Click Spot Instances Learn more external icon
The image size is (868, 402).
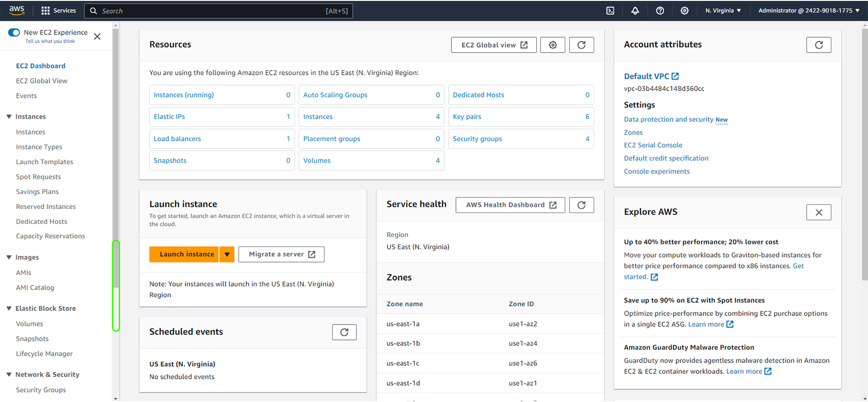(x=730, y=324)
